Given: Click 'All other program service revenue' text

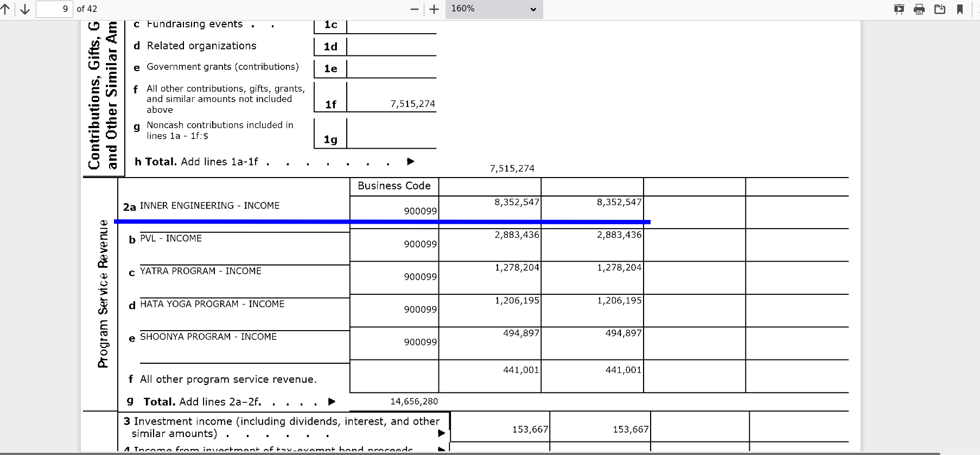Looking at the screenshot, I should coord(228,380).
